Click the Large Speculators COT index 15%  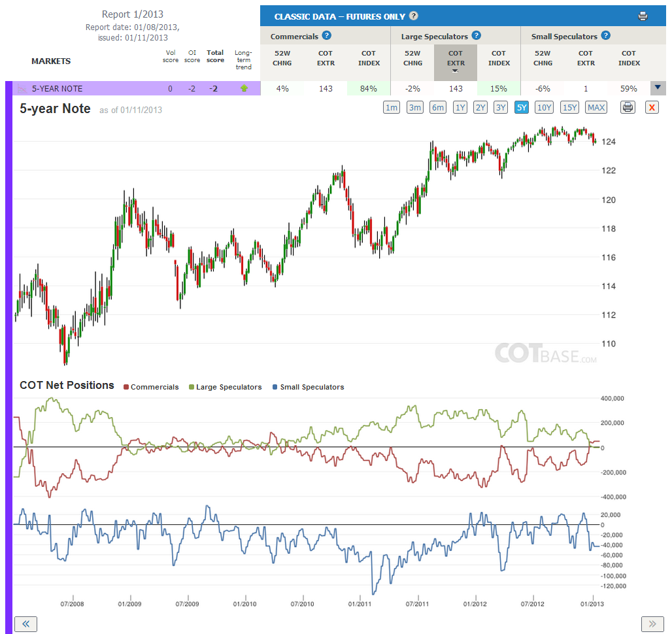[x=498, y=89]
